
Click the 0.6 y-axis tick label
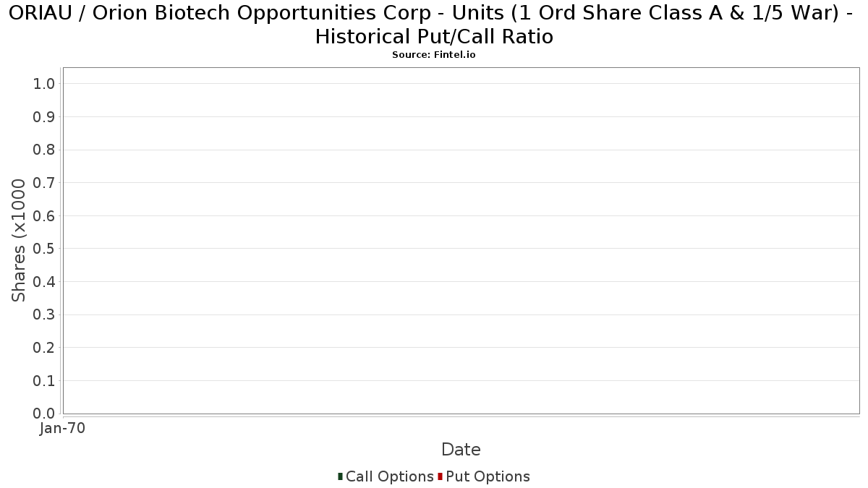click(44, 215)
